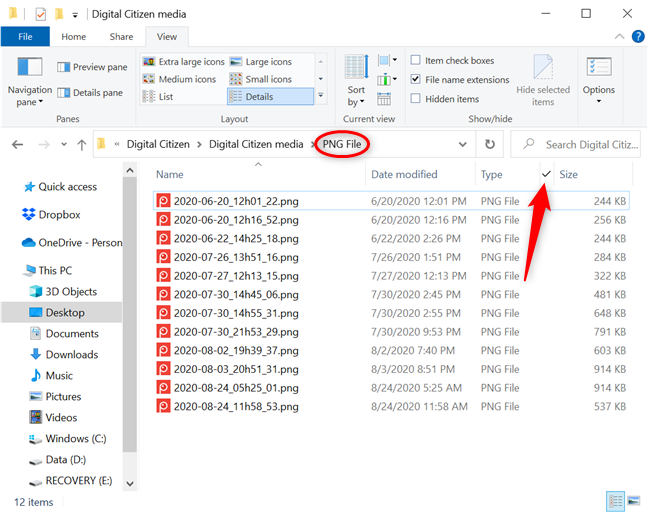Switch layout to Small icons

261,79
